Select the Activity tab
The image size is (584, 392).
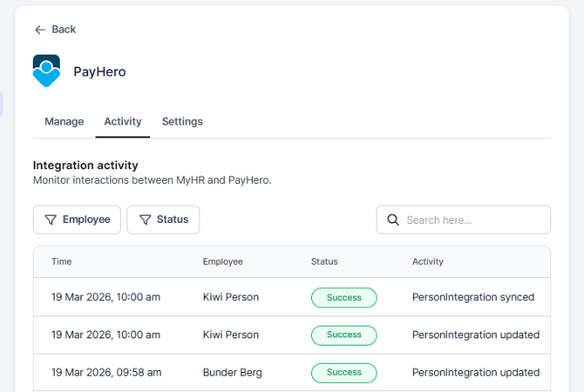(123, 122)
